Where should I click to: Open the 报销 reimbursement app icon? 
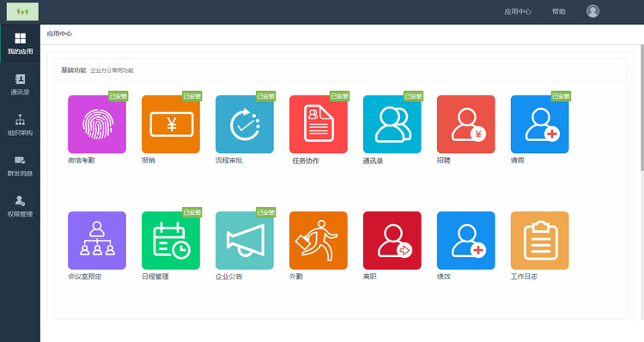(x=171, y=124)
